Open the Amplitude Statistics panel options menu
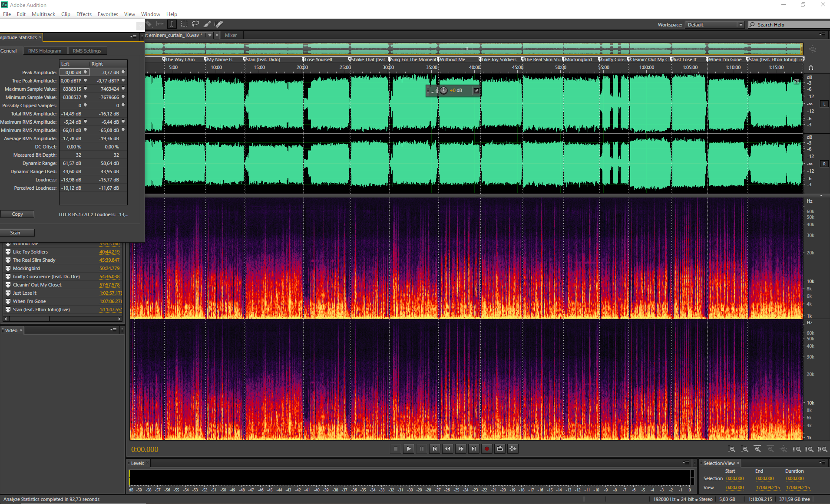Viewport: 830px width, 504px height. pyautogui.click(x=133, y=37)
